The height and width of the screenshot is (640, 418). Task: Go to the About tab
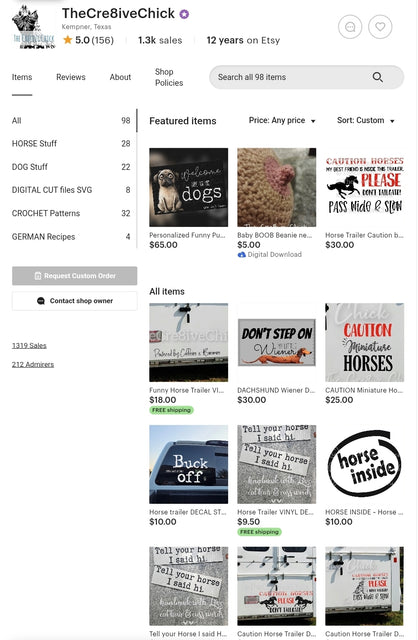tap(120, 77)
